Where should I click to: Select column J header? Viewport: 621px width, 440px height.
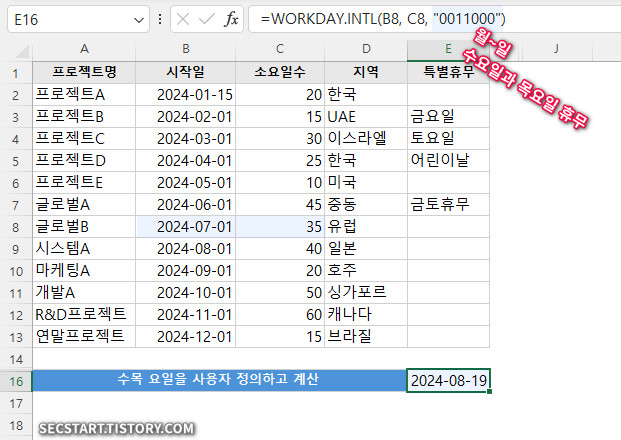[556, 49]
